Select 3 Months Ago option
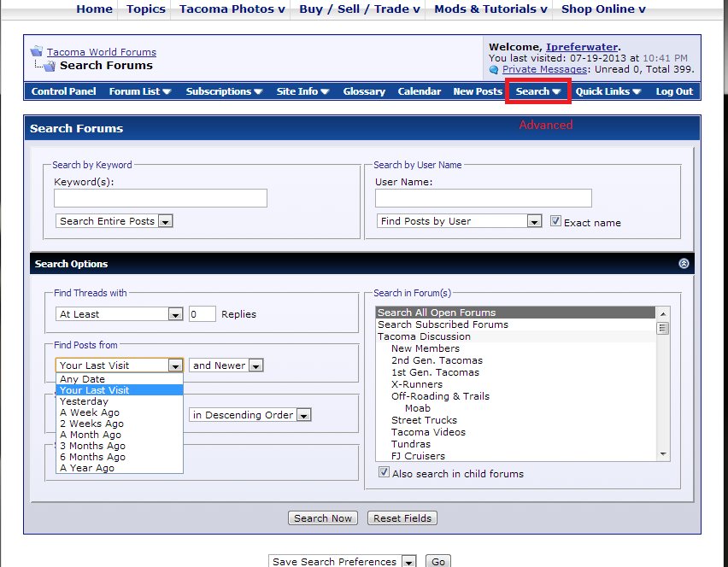 (120, 446)
